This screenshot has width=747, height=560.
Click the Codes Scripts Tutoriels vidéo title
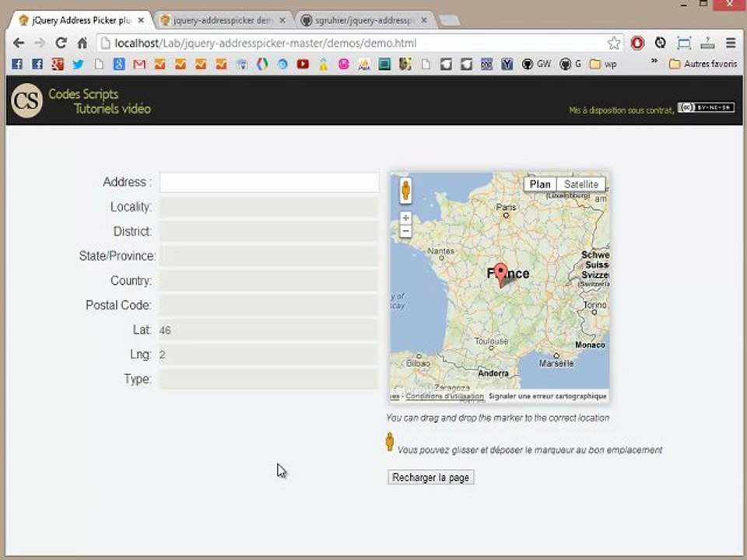click(x=100, y=101)
